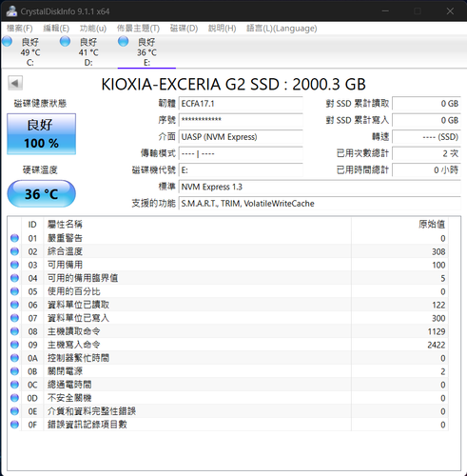Image resolution: width=467 pixels, height=476 pixels.
Task: Switch to the D: drive tab at 41 °C
Action: [x=88, y=52]
